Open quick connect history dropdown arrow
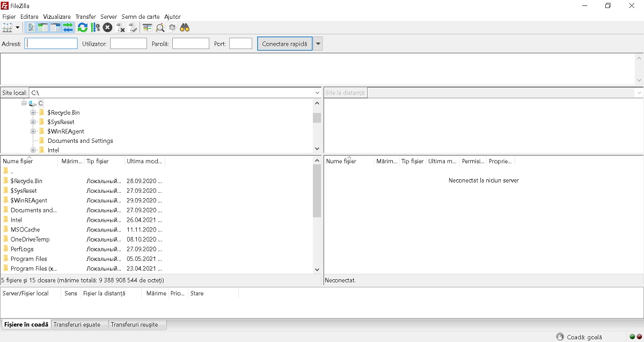 (x=318, y=44)
